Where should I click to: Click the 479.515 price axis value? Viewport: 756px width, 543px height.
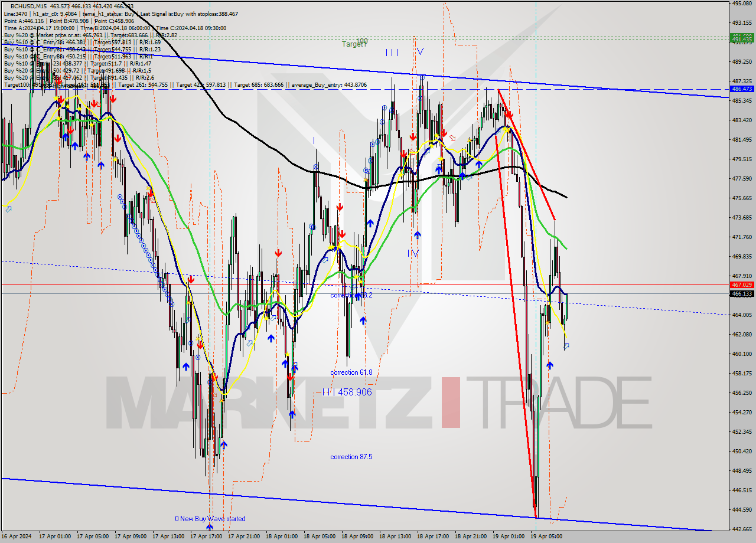point(742,159)
